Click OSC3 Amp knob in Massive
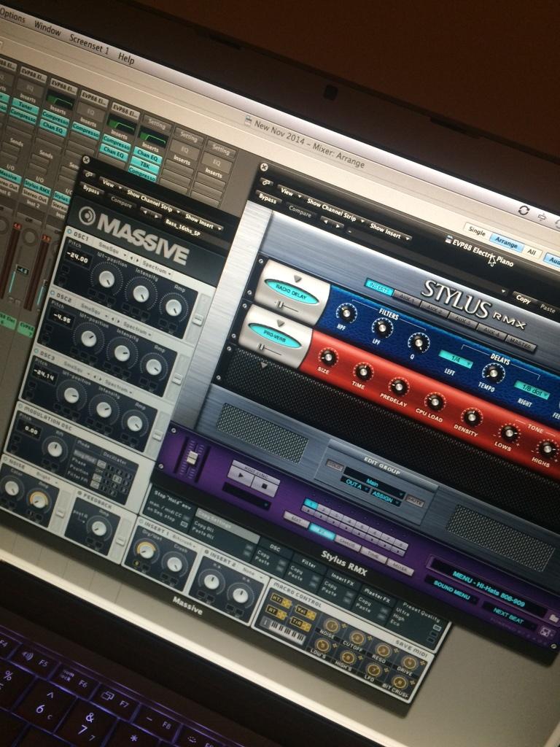560x747 pixels. tap(134, 422)
